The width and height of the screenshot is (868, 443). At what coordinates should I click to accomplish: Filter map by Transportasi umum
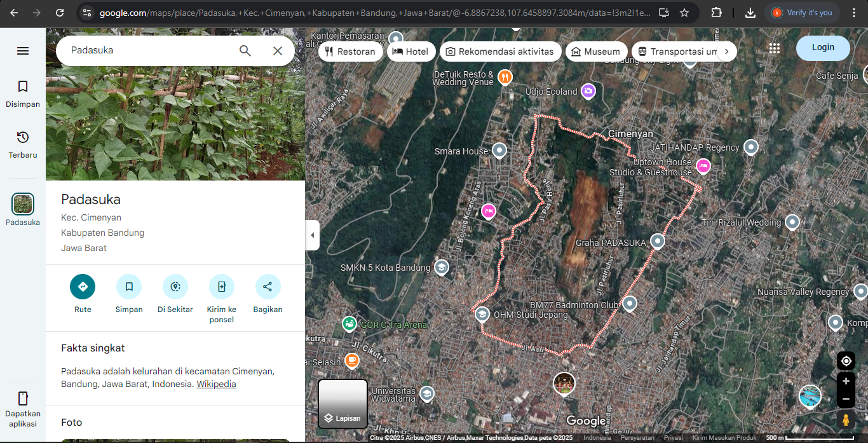(x=677, y=51)
